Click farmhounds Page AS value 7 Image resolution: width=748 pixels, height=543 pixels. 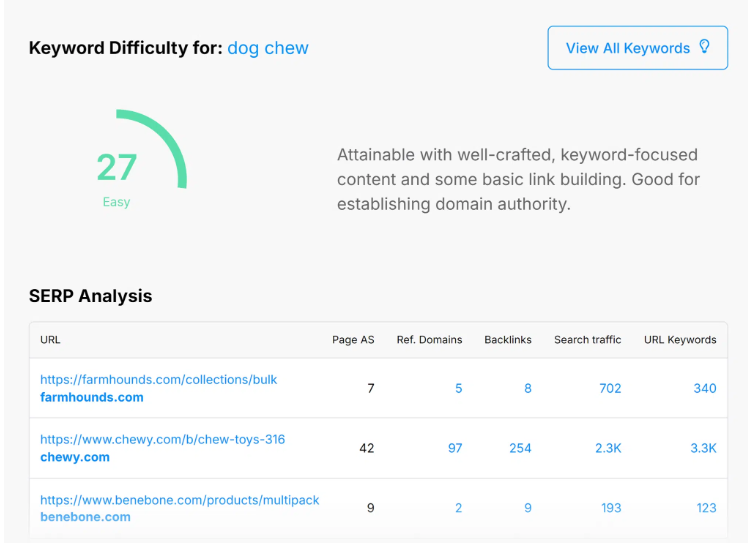tap(371, 388)
